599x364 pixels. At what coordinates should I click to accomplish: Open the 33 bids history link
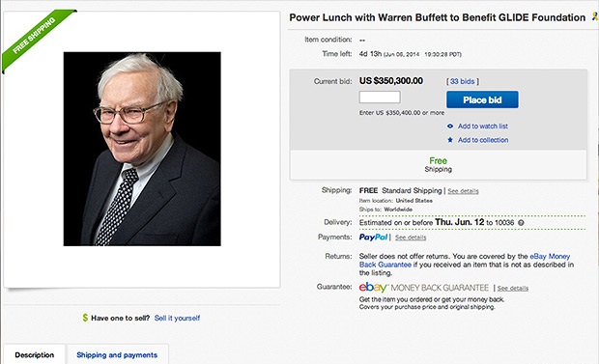(x=462, y=81)
